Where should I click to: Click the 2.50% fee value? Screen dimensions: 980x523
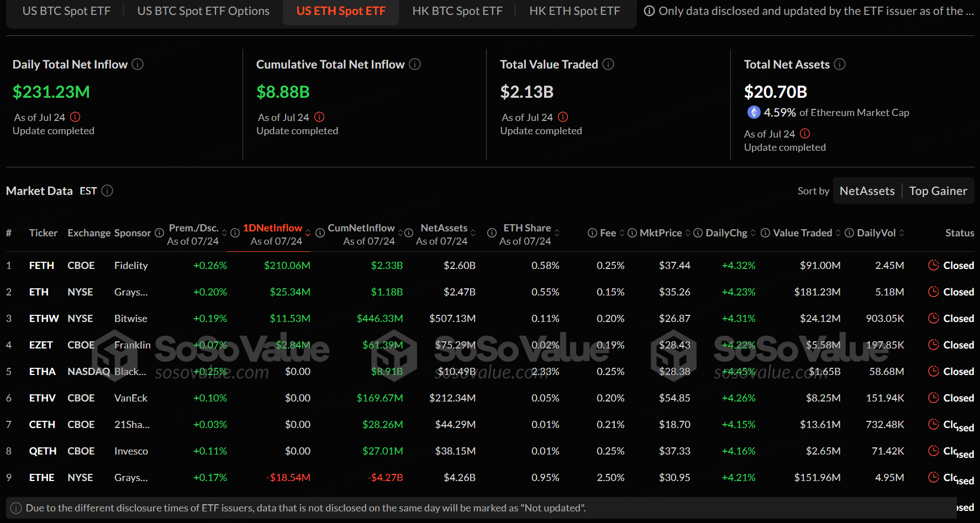(x=610, y=478)
